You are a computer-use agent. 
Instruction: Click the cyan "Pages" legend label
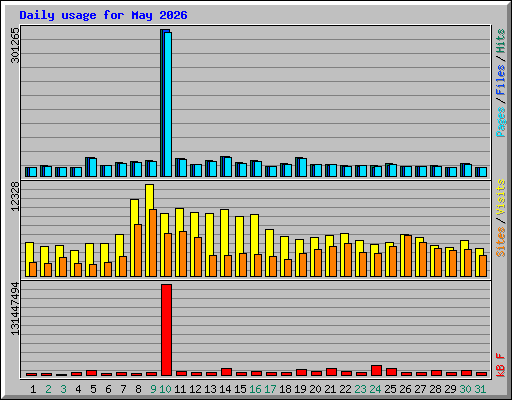click(x=501, y=122)
